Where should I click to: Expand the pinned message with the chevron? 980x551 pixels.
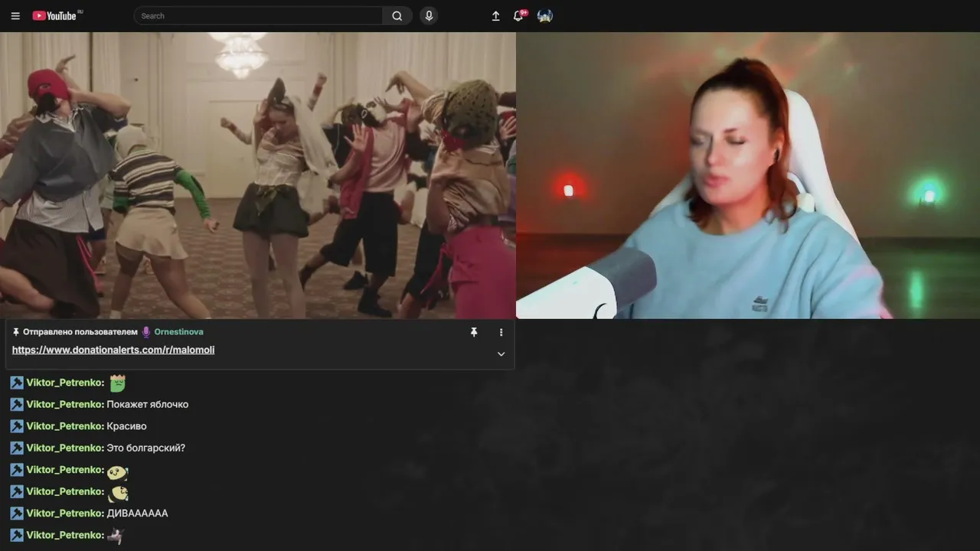click(501, 354)
